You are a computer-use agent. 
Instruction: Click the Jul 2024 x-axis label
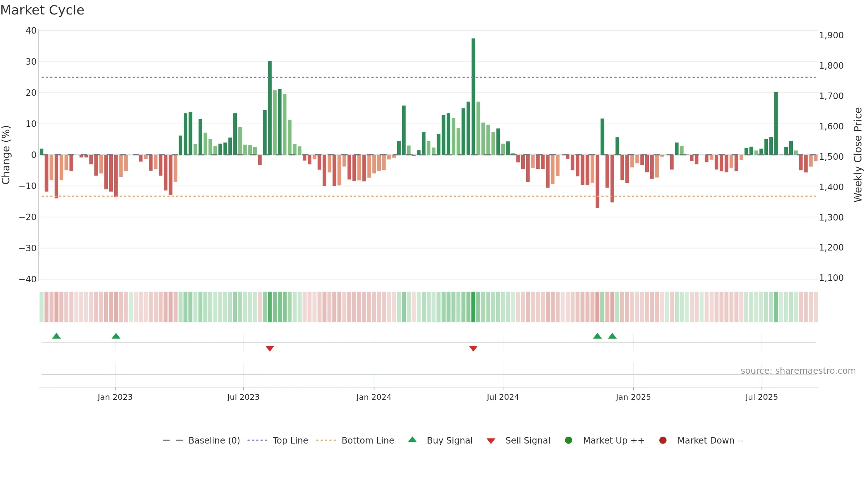503,397
